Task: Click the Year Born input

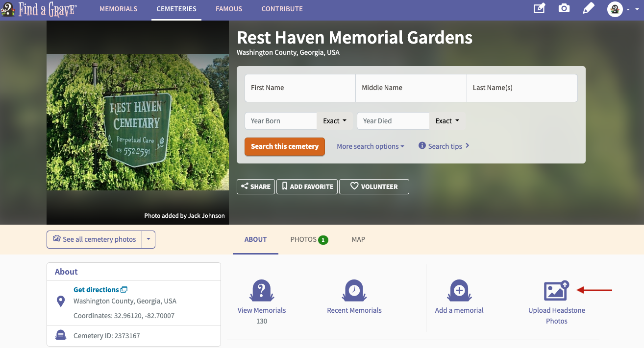Action: point(281,121)
